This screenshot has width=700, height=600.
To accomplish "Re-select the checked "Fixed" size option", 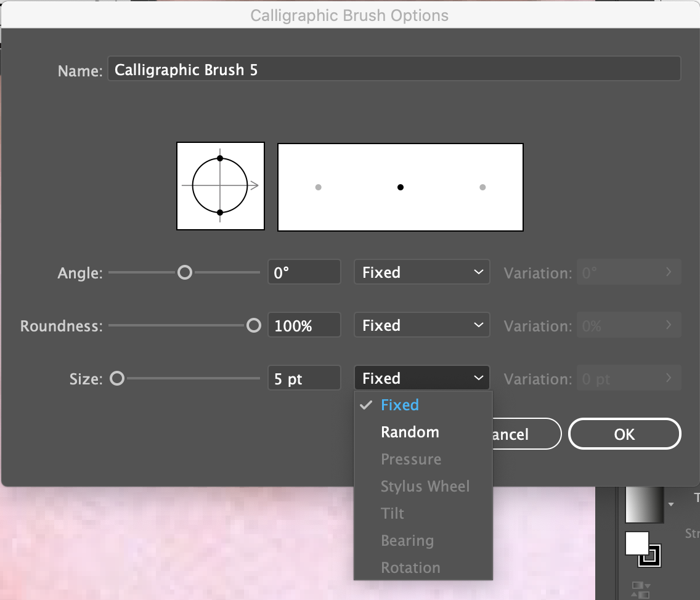I will coord(400,405).
